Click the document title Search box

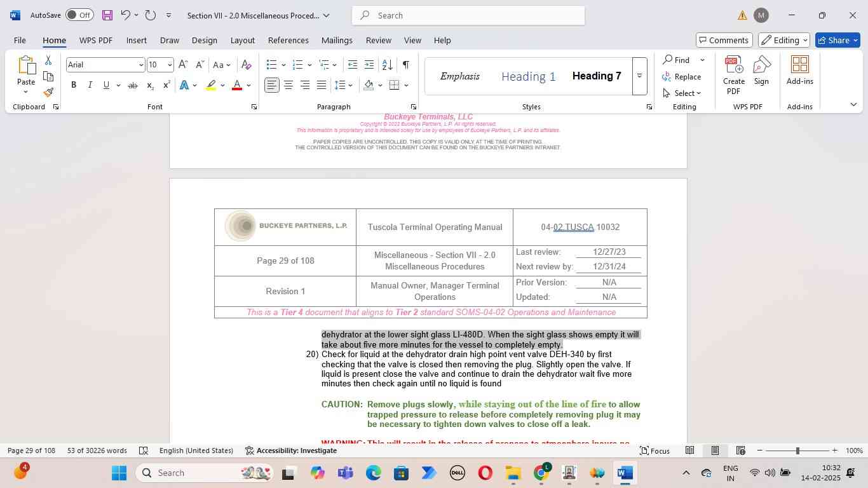[468, 15]
